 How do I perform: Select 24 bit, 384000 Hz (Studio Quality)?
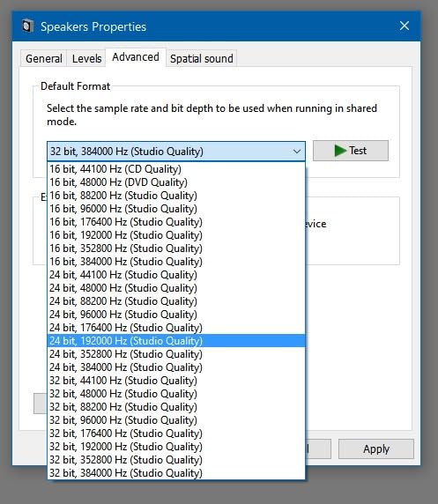[176, 367]
